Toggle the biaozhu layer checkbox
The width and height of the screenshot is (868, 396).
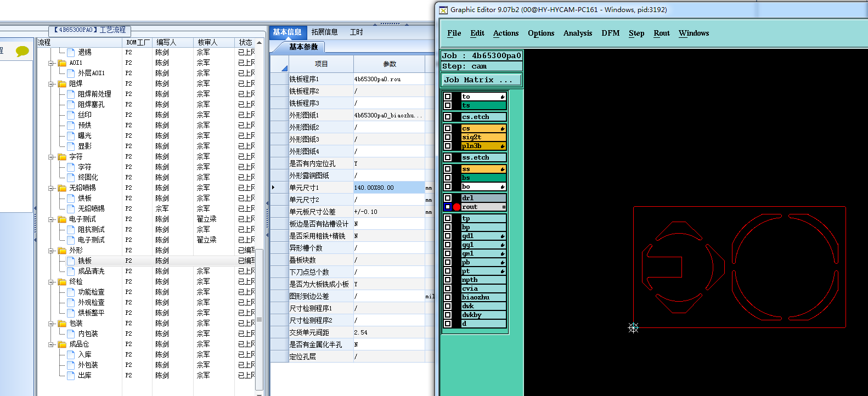point(448,297)
